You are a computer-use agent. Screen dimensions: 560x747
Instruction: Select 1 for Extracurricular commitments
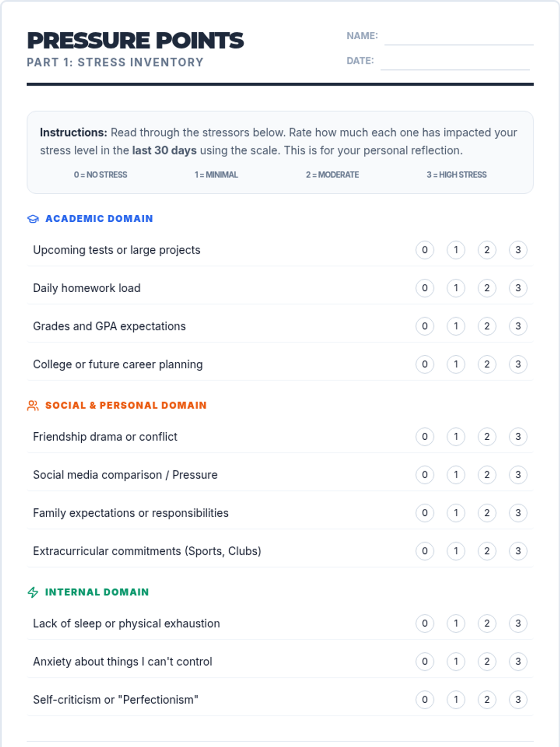tap(456, 551)
